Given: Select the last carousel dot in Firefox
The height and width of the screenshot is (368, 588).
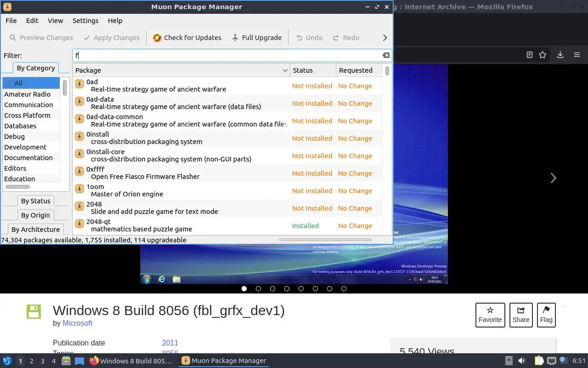Looking at the screenshot, I should click(344, 289).
